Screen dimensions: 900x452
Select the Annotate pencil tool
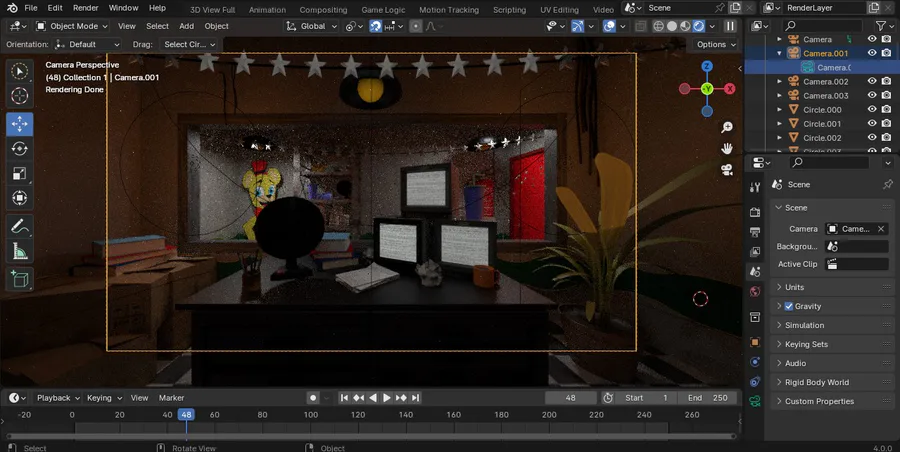coord(20,227)
